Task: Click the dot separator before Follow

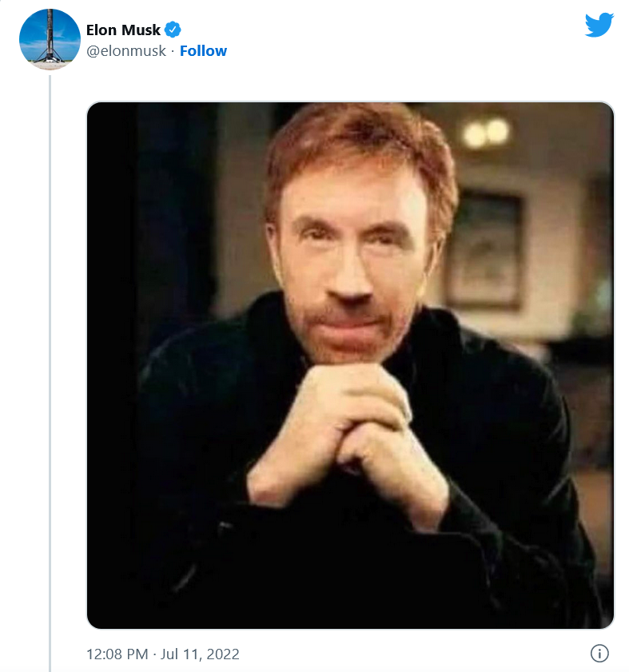Action: coord(173,50)
